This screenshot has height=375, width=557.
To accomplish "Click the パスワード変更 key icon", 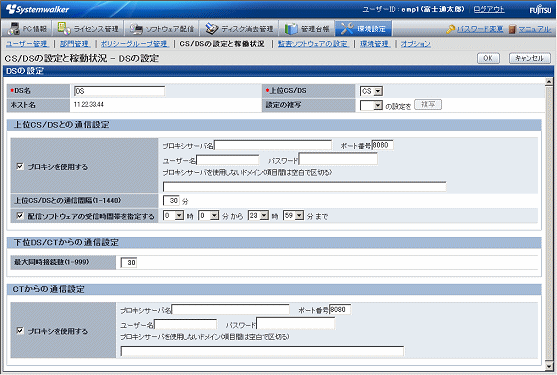I will point(450,29).
